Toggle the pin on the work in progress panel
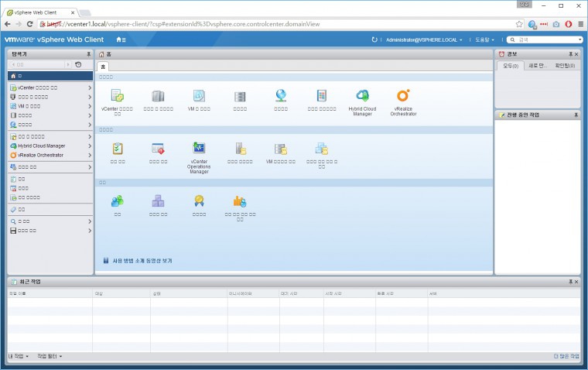This screenshot has height=370, width=588. pos(576,115)
